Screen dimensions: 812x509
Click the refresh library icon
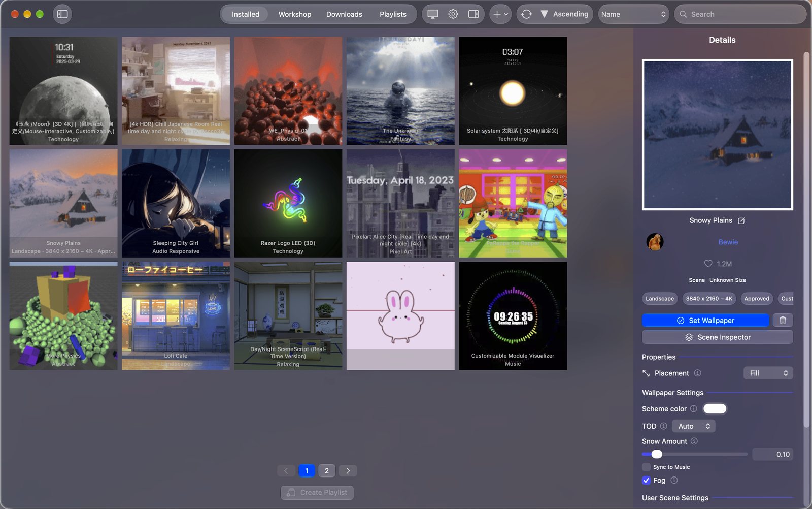click(x=527, y=14)
